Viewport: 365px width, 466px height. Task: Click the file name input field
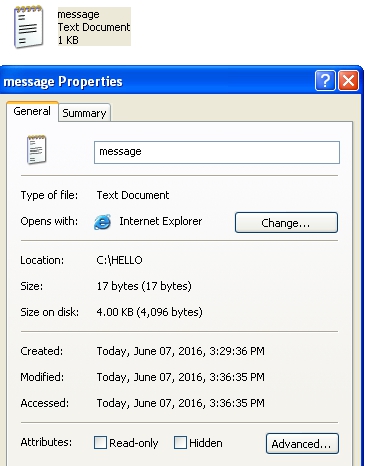click(x=217, y=152)
